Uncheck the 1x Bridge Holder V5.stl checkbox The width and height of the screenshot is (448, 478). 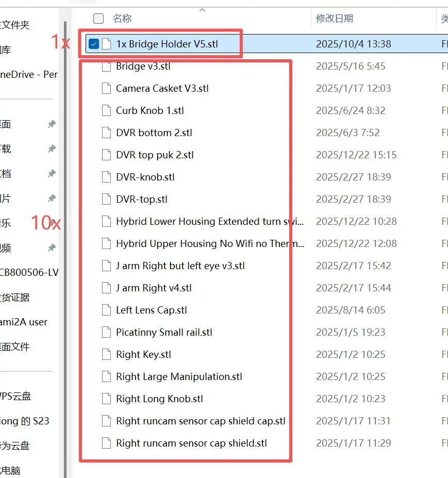[x=94, y=44]
